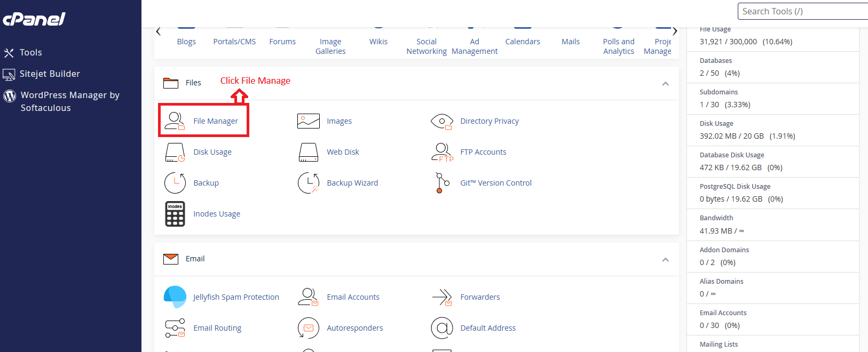This screenshot has height=352, width=868.
Task: Click the Email envelope icon
Action: click(x=171, y=259)
